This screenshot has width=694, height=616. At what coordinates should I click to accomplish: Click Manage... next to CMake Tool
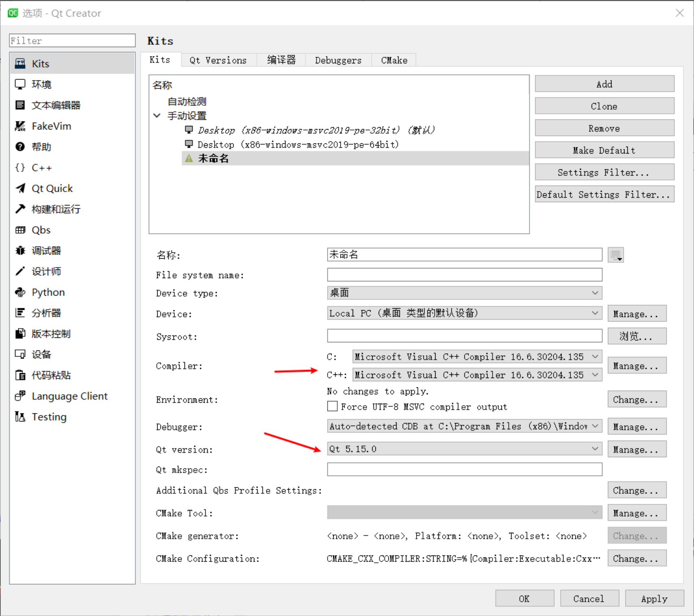coord(637,513)
